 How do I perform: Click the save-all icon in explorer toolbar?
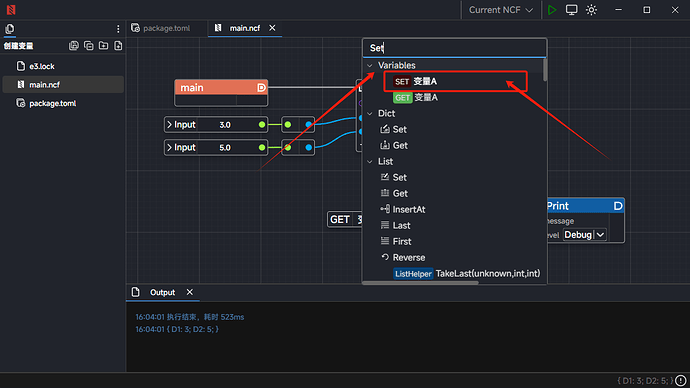point(73,46)
